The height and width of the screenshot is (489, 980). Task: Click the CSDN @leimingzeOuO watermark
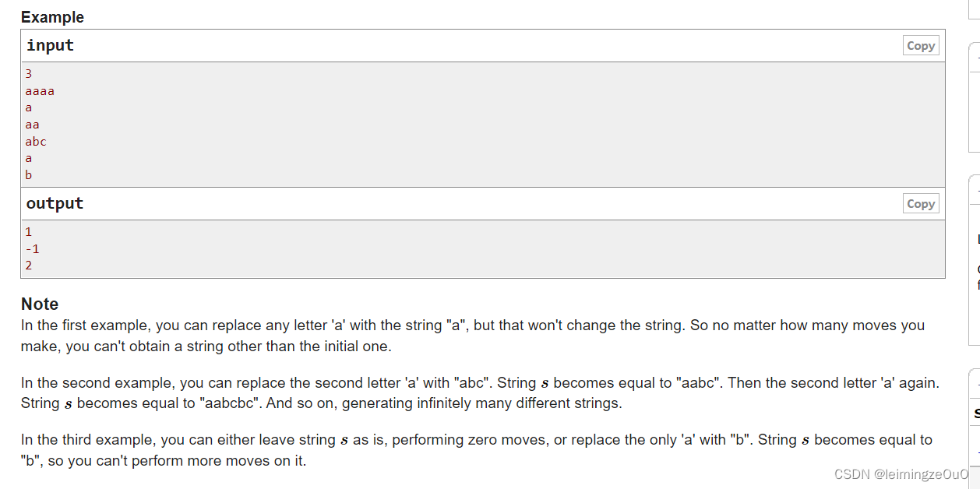click(901, 474)
